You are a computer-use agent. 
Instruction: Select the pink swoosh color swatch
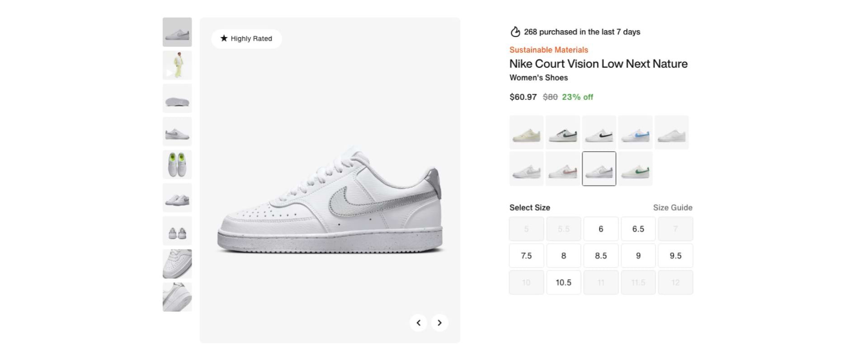pyautogui.click(x=562, y=168)
